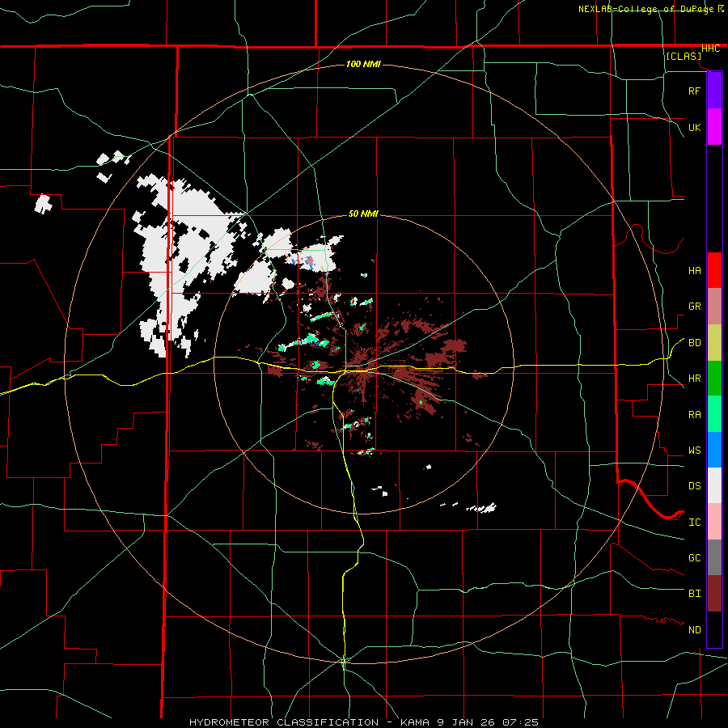728x728 pixels.
Task: Click the GR legend color swatch
Action: pos(714,307)
